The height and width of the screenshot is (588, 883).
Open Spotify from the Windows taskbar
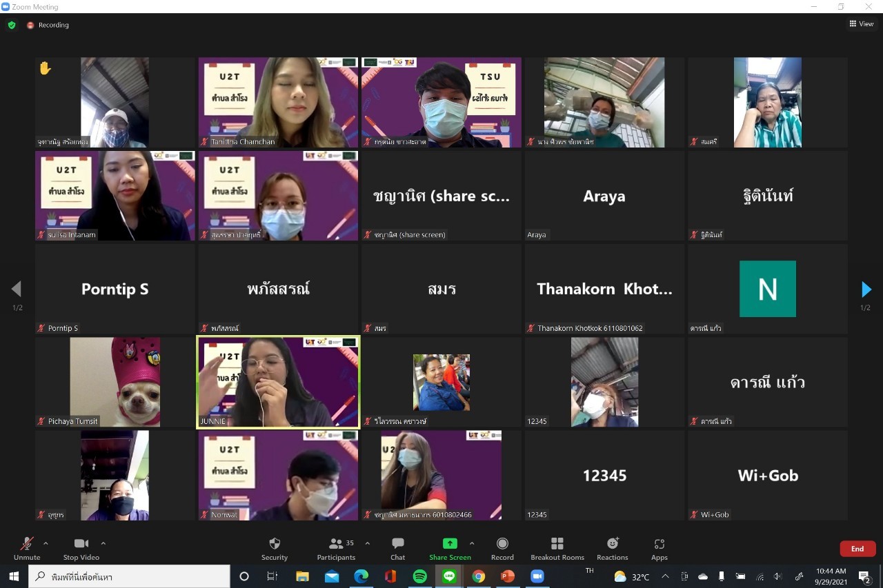pyautogui.click(x=419, y=576)
